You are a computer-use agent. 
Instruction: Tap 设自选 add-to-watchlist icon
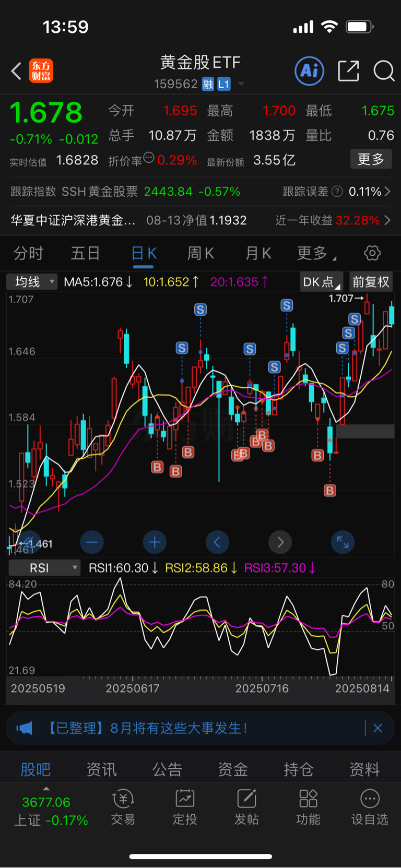(x=370, y=807)
